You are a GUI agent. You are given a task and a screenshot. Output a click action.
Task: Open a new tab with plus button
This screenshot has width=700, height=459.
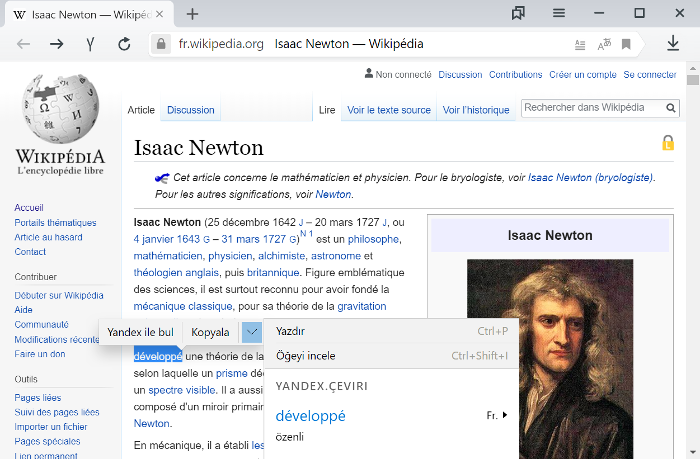[x=192, y=14]
